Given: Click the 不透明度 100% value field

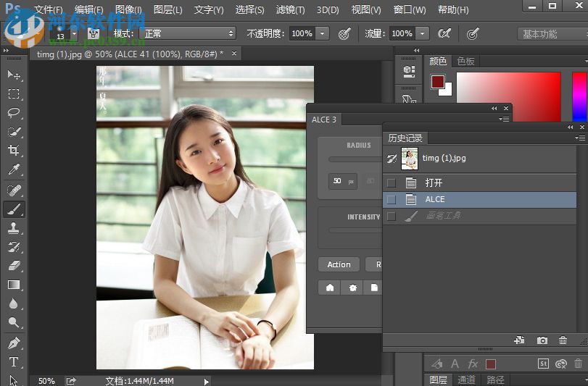Looking at the screenshot, I should [x=302, y=34].
